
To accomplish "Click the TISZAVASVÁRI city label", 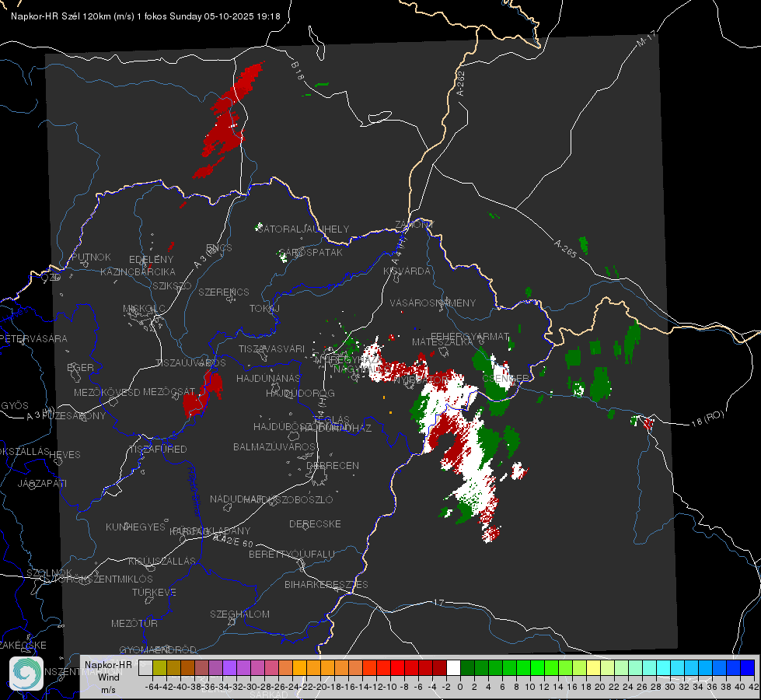I will 271,348.
